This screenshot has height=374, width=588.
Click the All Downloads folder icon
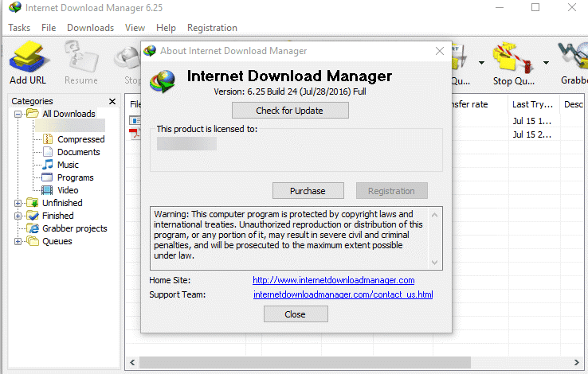pos(33,114)
